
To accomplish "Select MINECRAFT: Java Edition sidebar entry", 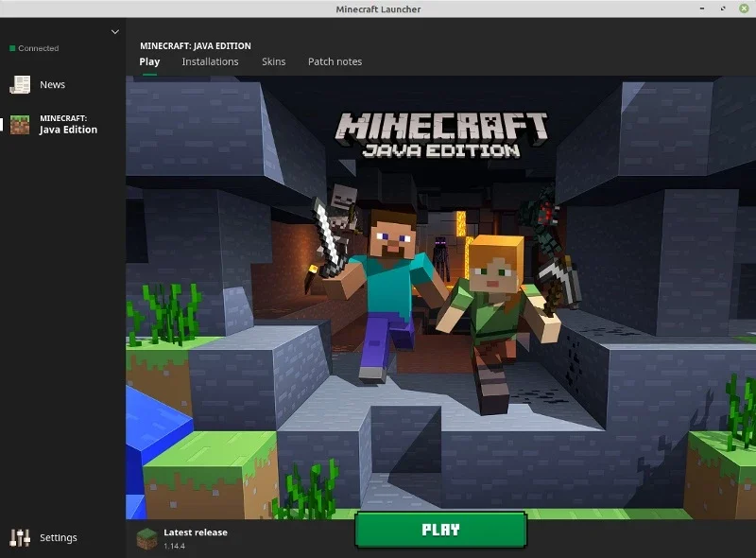I will (x=62, y=125).
